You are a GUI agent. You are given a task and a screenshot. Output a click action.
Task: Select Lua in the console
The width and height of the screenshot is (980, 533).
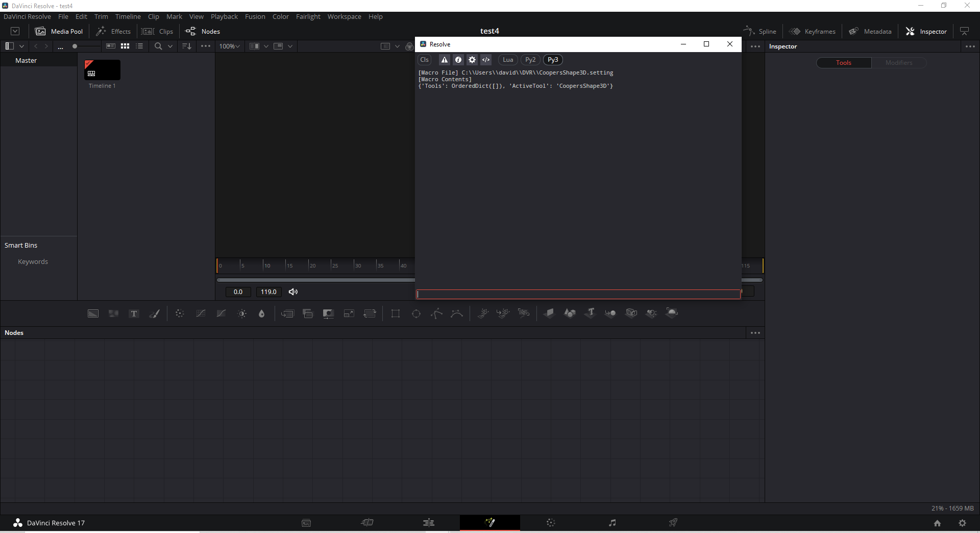point(508,60)
